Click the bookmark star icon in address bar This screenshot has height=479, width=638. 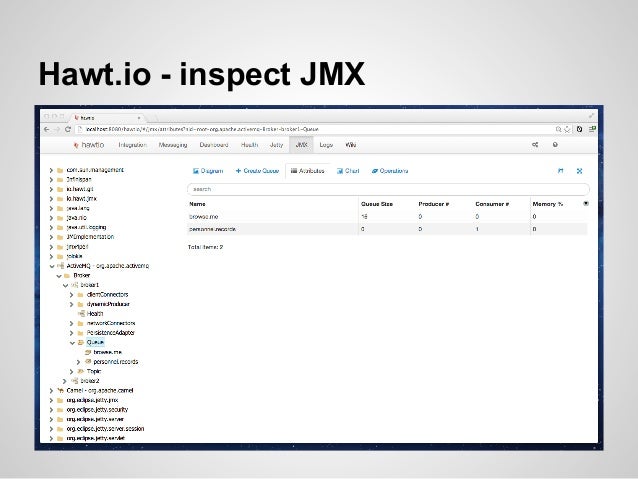(x=567, y=129)
